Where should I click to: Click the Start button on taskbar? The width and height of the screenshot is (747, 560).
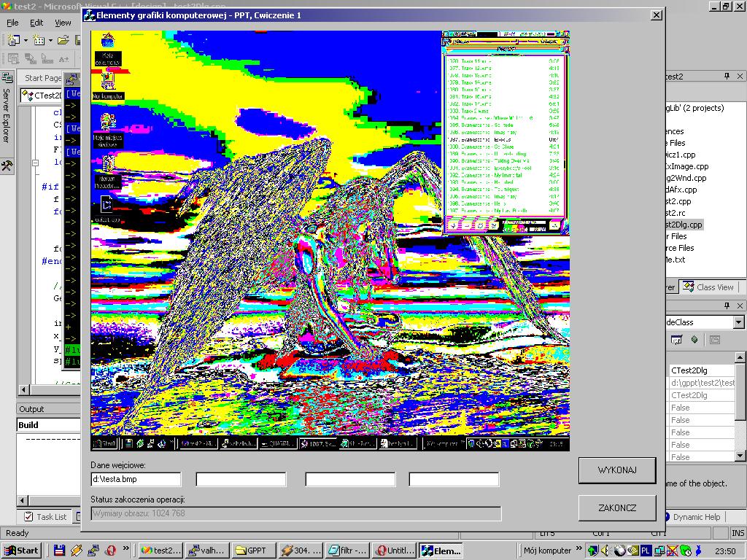pyautogui.click(x=21, y=551)
